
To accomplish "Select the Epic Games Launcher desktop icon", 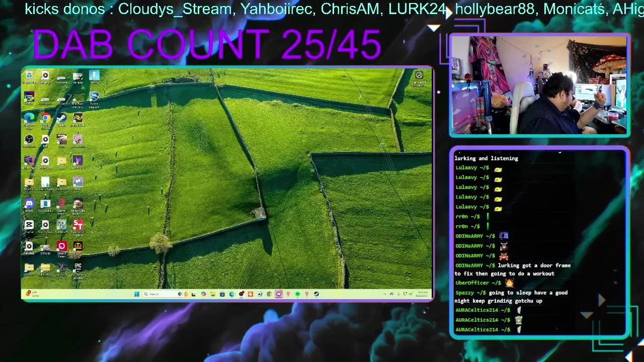I will pos(77,271).
